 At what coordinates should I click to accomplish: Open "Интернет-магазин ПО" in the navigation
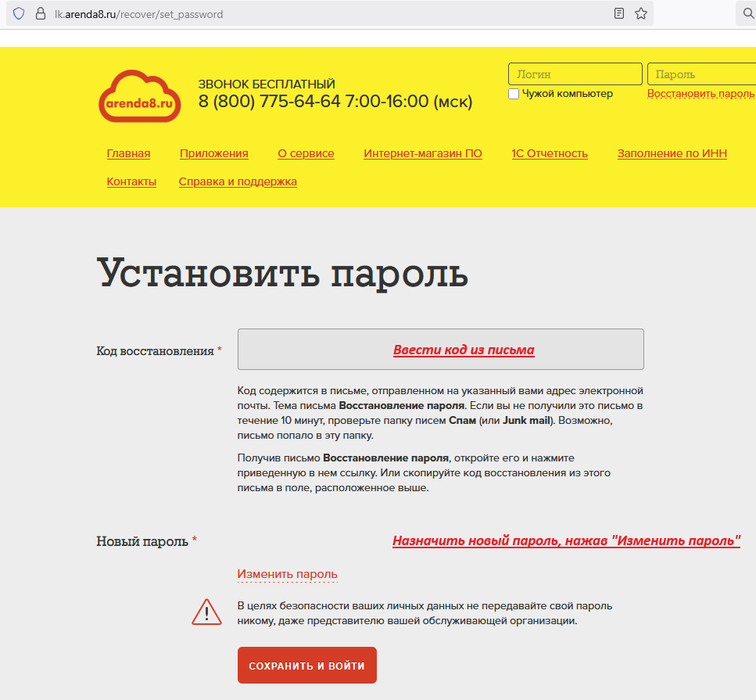click(422, 153)
